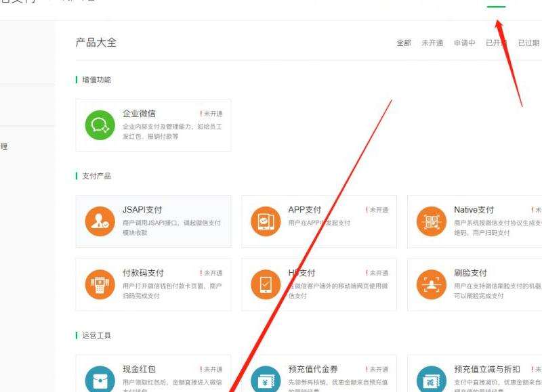Open the 刷脸支付 product title
Viewport: 542px width, 392px height.
[470, 273]
